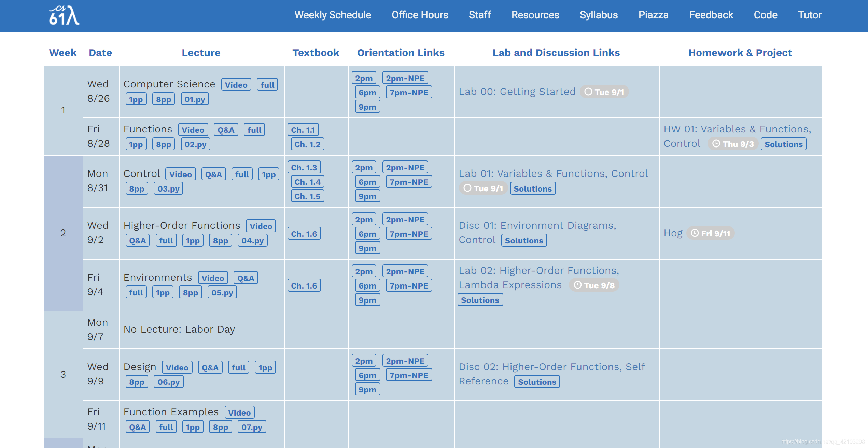868x448 pixels.
Task: Click Hog project due date icon
Action: point(696,233)
